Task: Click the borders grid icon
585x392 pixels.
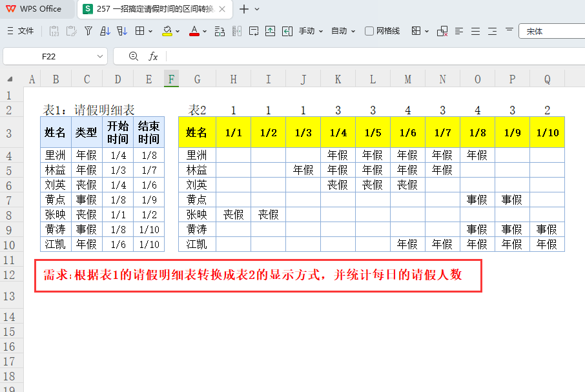Action: (x=139, y=31)
